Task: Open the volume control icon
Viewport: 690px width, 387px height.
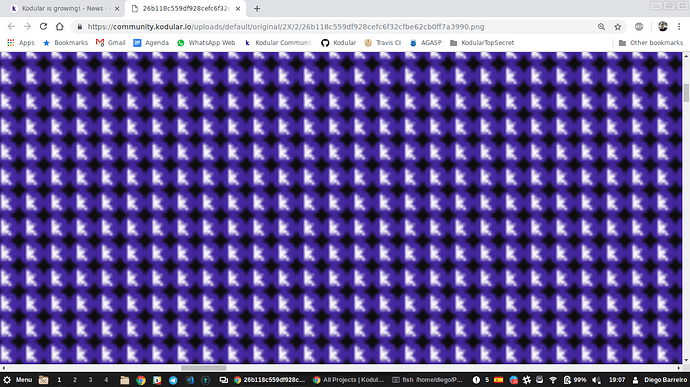Action: [x=596, y=380]
